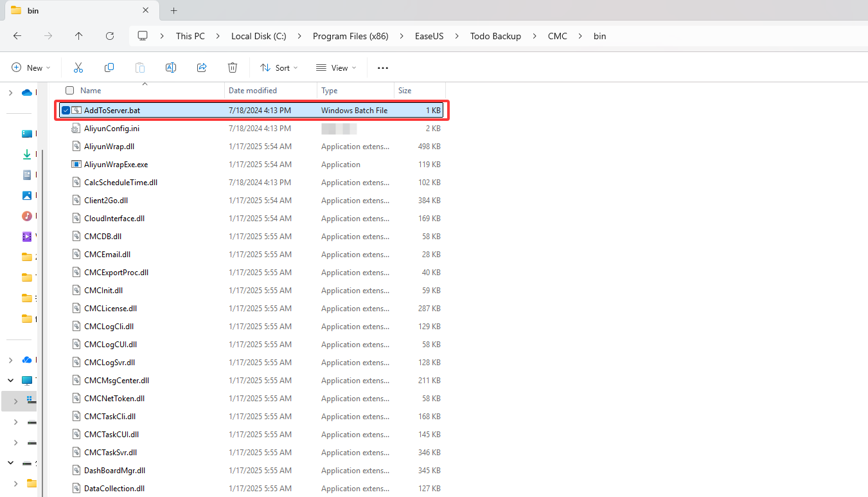868x497 pixels.
Task: Select the AliyunWrapExe.exe file
Action: click(x=116, y=165)
